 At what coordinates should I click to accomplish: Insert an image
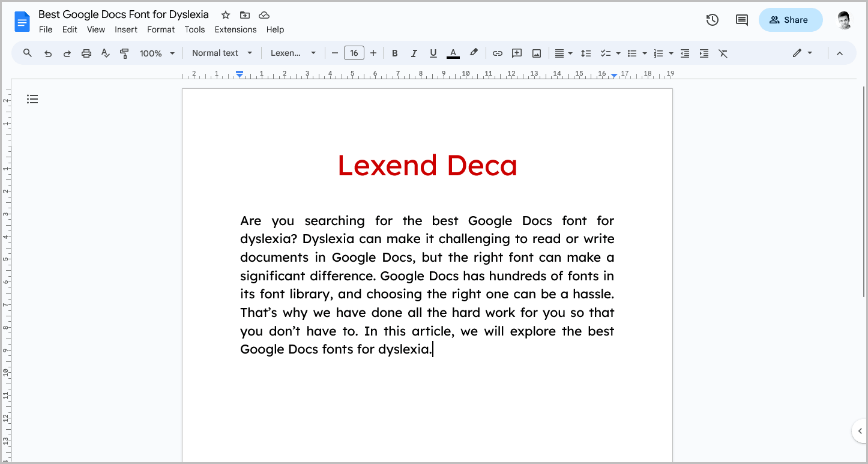pyautogui.click(x=537, y=53)
